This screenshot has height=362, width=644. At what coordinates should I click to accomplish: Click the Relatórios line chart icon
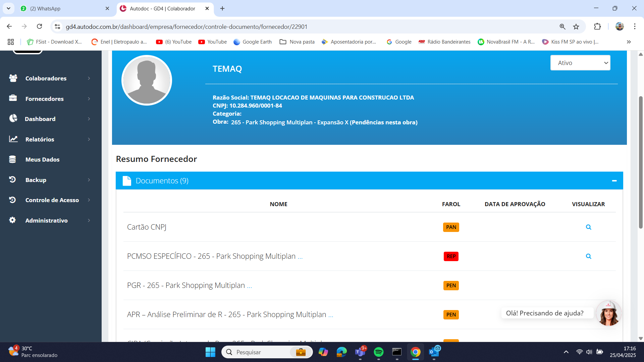pos(13,139)
